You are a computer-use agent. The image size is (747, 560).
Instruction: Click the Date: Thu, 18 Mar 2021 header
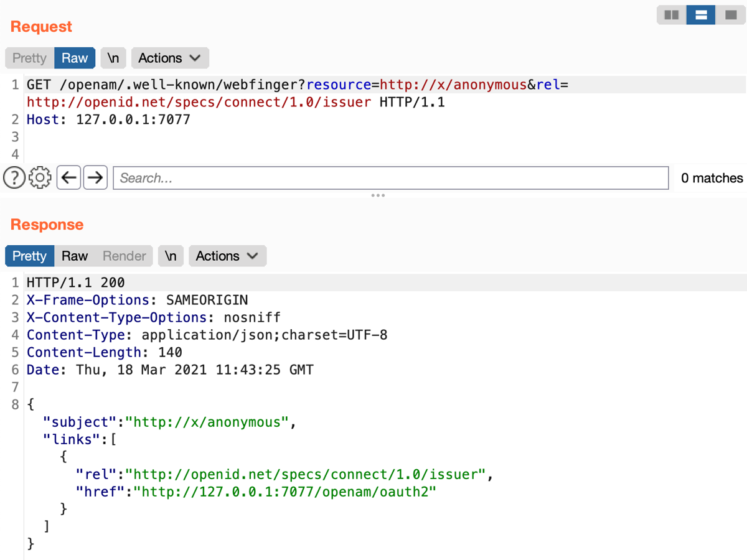tap(170, 370)
